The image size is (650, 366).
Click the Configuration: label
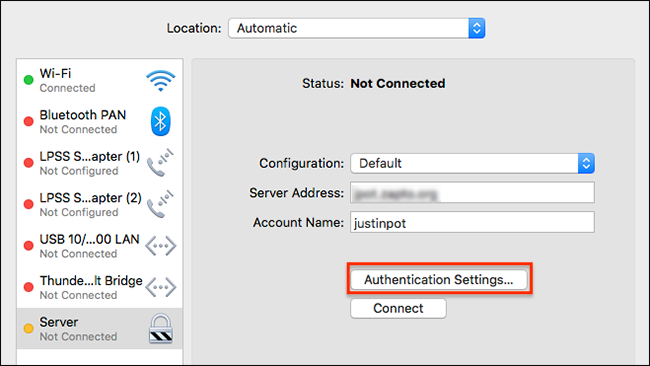point(301,163)
